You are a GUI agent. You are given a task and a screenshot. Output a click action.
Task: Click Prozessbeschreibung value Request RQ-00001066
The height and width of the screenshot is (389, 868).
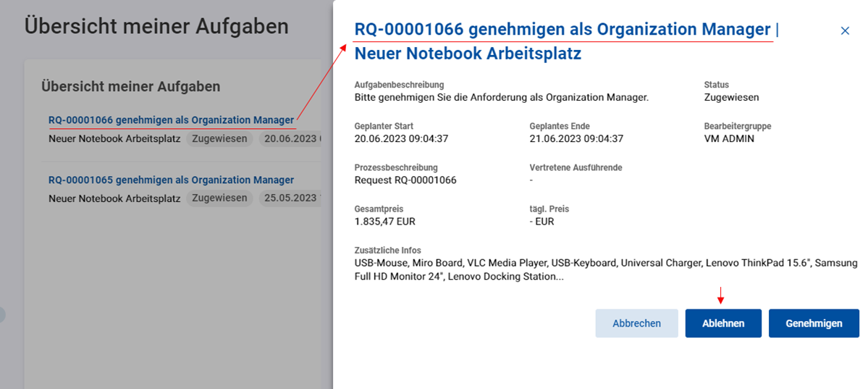pyautogui.click(x=405, y=180)
